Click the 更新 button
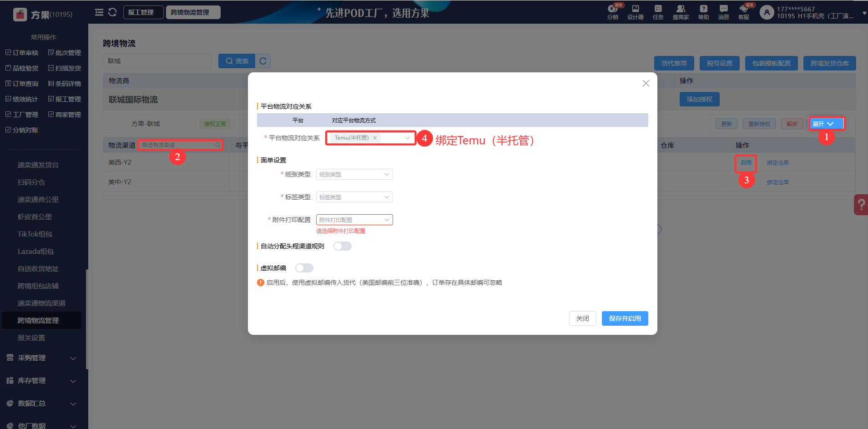This screenshot has height=429, width=868. (x=727, y=124)
